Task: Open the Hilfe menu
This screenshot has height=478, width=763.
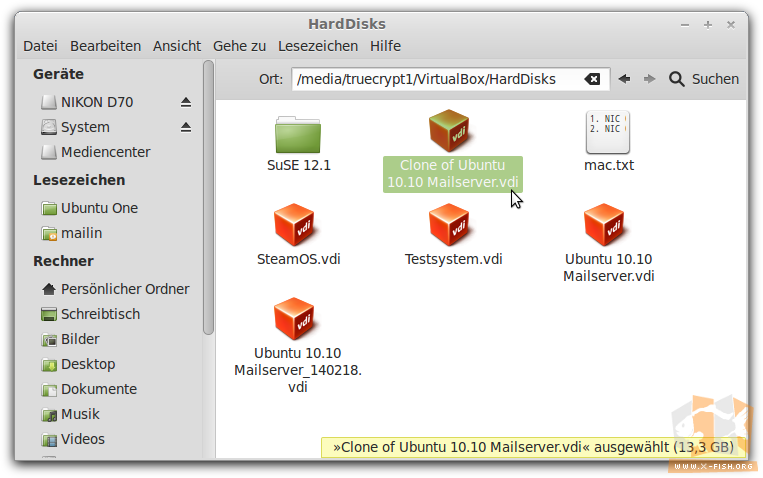Action: 385,46
